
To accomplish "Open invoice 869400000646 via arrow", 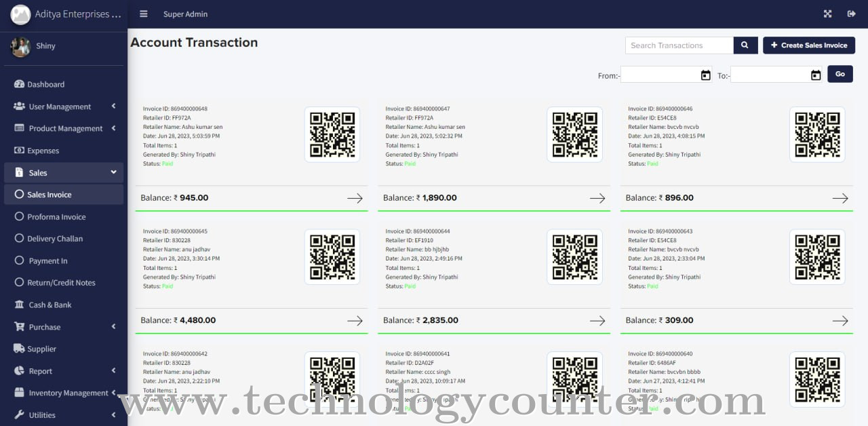I will tap(840, 198).
